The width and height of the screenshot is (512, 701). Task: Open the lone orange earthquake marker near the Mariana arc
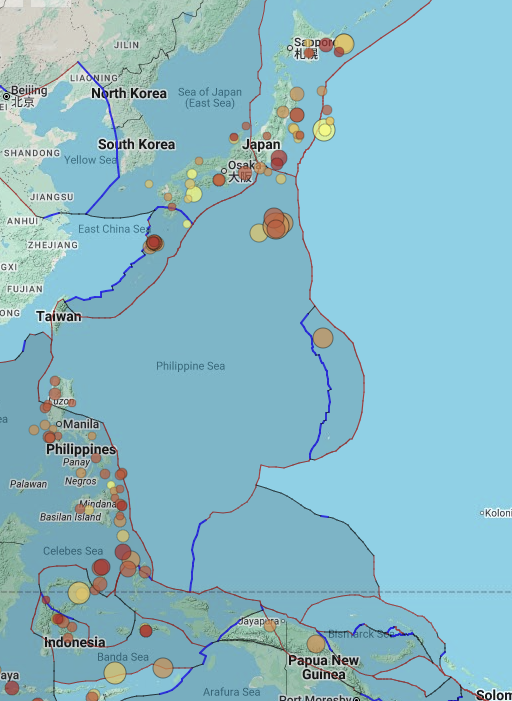(x=323, y=338)
